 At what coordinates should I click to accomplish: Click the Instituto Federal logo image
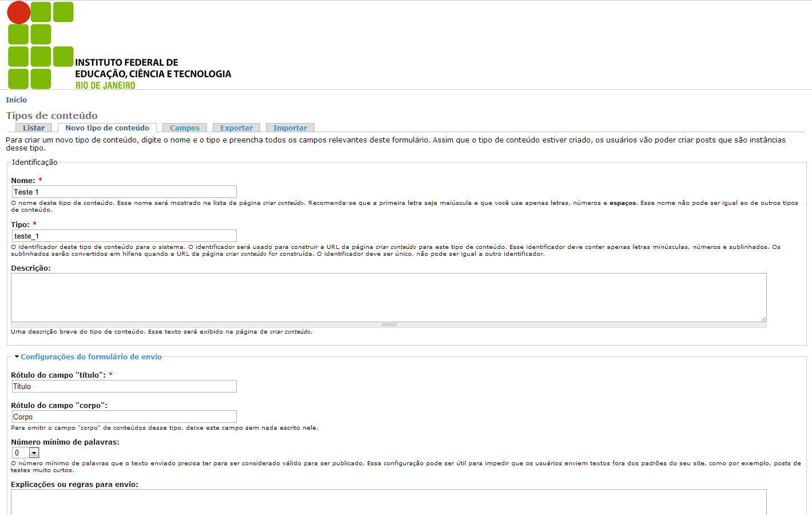coord(119,45)
